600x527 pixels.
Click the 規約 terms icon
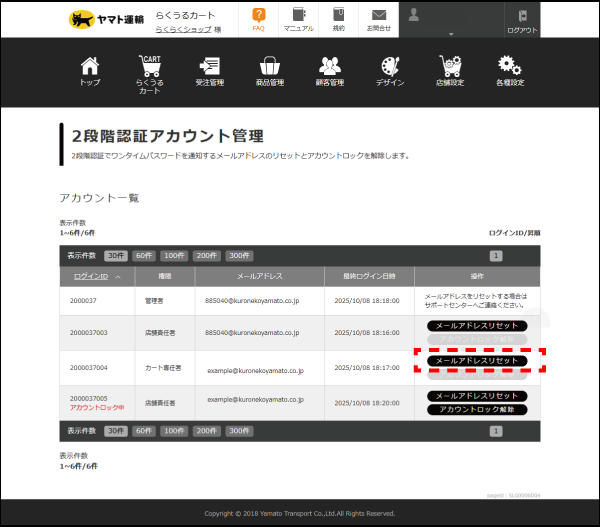tap(338, 17)
